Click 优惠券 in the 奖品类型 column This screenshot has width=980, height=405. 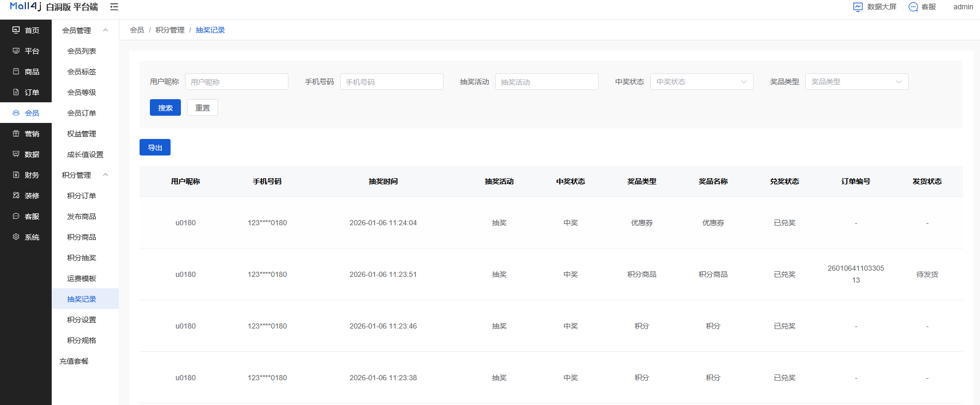(x=642, y=223)
